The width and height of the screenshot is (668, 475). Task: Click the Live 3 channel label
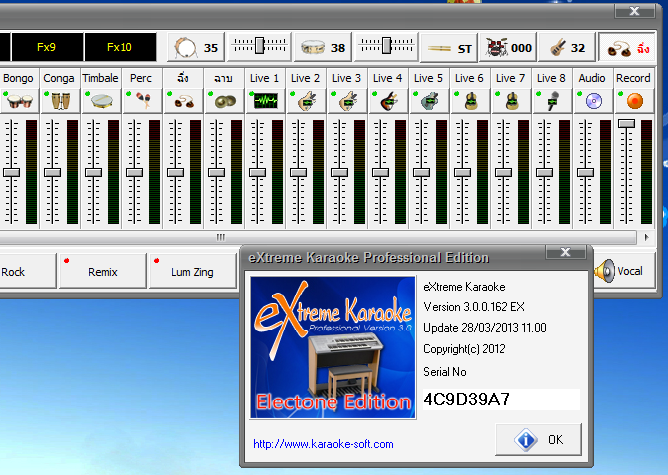pyautogui.click(x=346, y=78)
